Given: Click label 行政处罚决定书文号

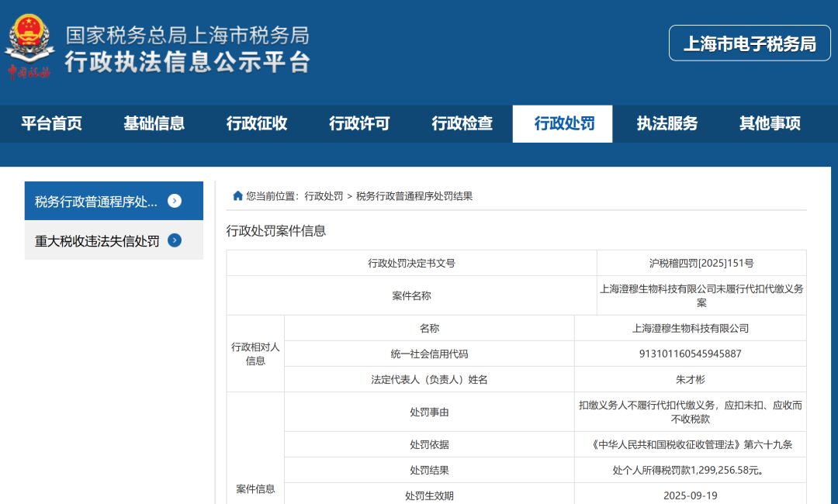Looking at the screenshot, I should (x=411, y=263).
